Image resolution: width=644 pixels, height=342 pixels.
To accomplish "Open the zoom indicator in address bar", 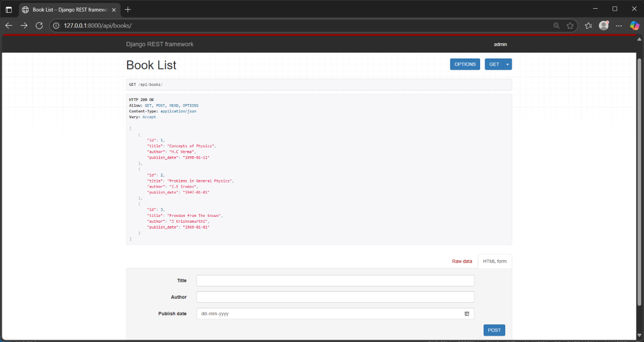I will point(557,25).
